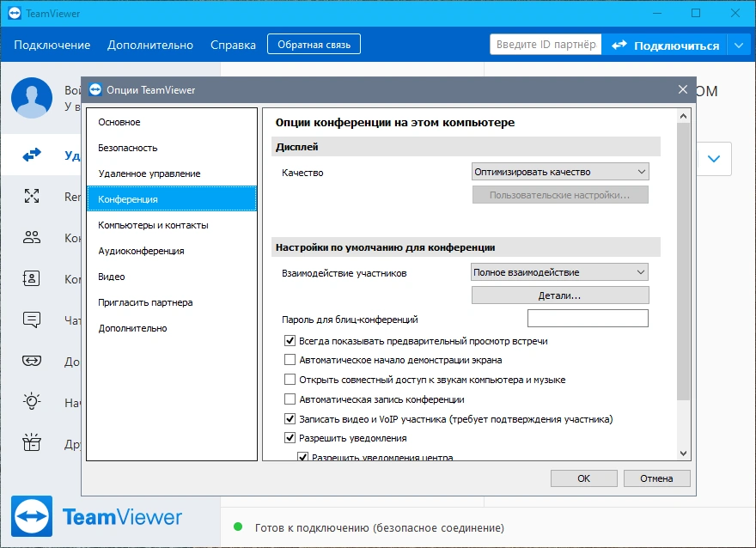Click the Пароль для блиц-конференций field
The width and height of the screenshot is (756, 548).
point(588,319)
